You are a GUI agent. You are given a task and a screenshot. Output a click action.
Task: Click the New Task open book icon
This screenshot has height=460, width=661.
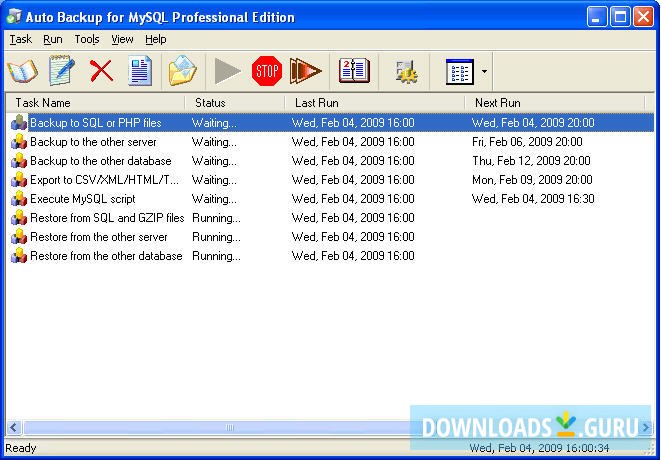point(22,71)
